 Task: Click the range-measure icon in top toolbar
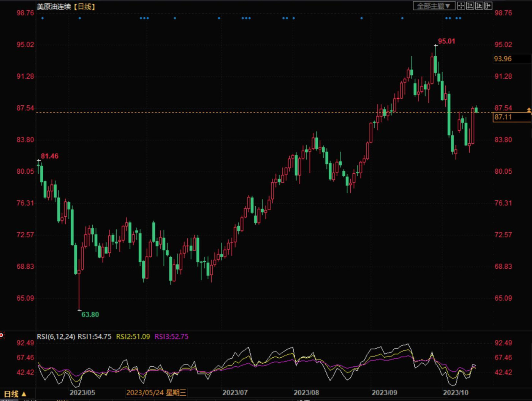point(470,6)
